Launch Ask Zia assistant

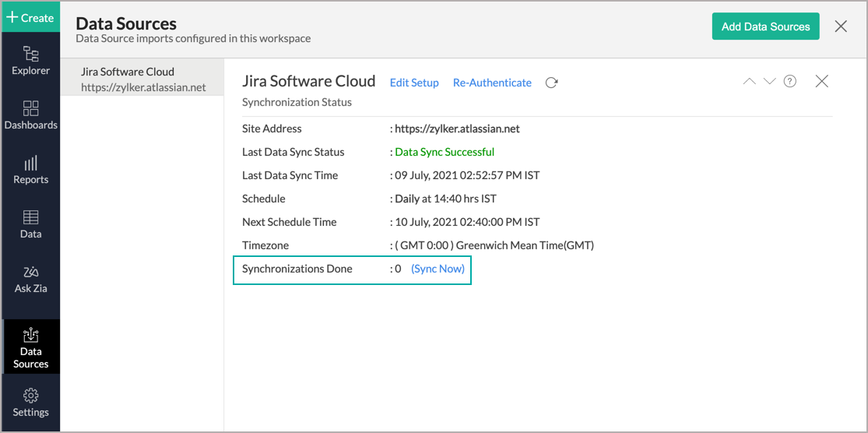tap(30, 279)
